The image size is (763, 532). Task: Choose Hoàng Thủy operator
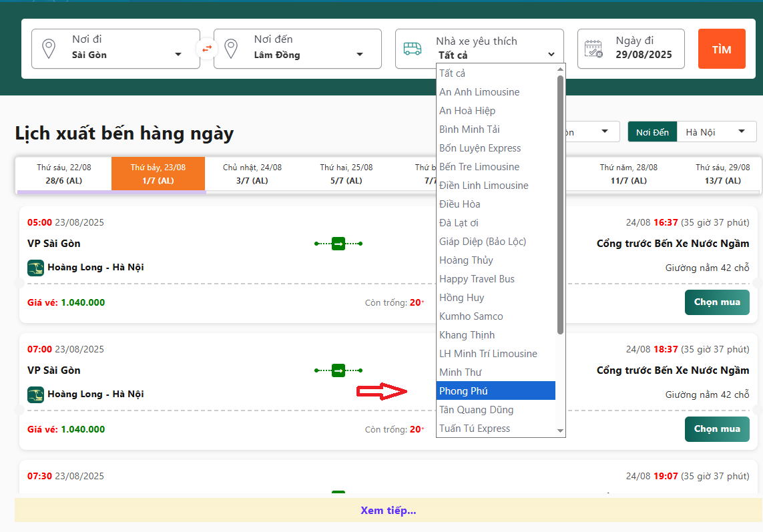pos(496,260)
